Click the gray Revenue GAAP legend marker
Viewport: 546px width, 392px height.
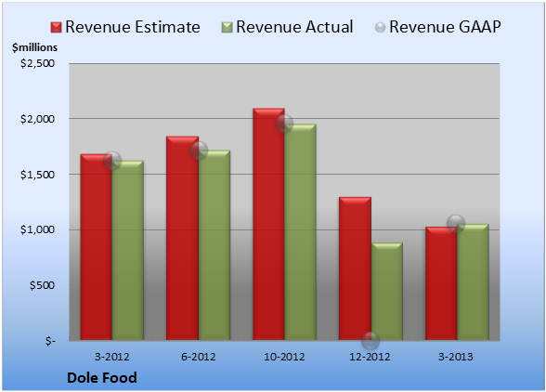380,28
